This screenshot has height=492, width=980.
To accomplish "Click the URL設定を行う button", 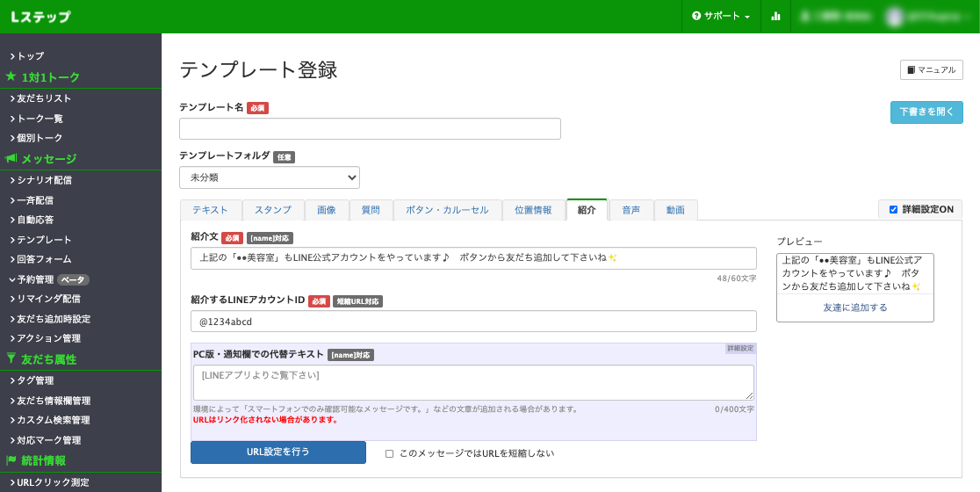I will tap(278, 452).
